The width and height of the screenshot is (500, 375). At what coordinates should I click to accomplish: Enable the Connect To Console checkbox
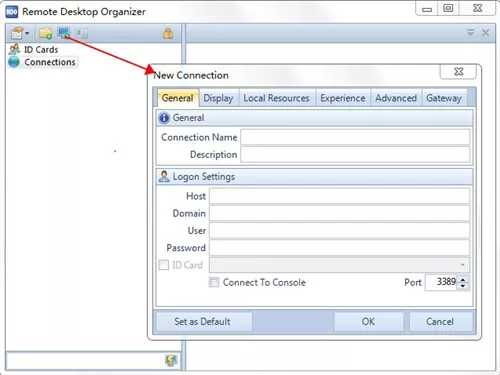[x=214, y=282]
